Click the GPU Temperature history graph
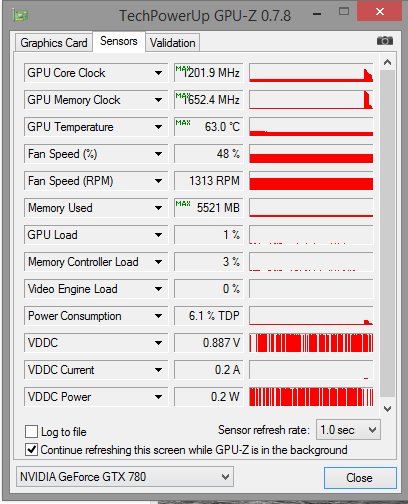This screenshot has height=504, width=408. [311, 127]
